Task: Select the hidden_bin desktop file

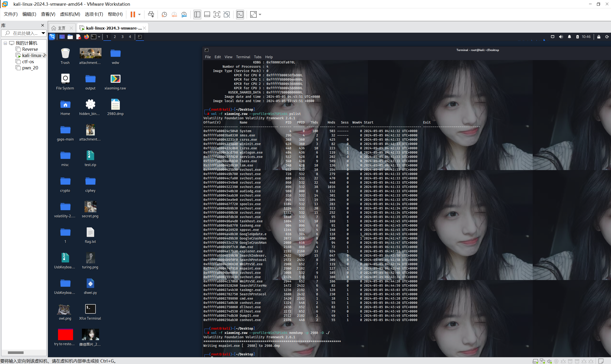Action: [90, 107]
